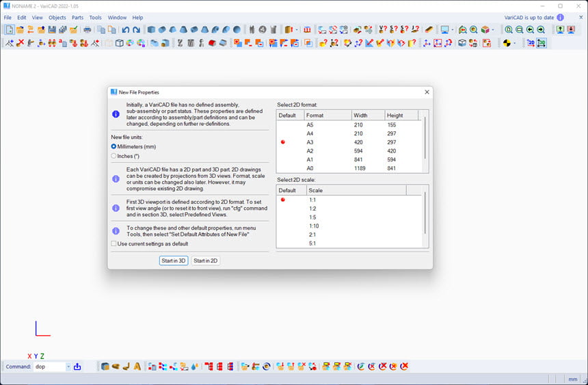Select Inches units radio button
The image size is (588, 385).
pyautogui.click(x=113, y=156)
